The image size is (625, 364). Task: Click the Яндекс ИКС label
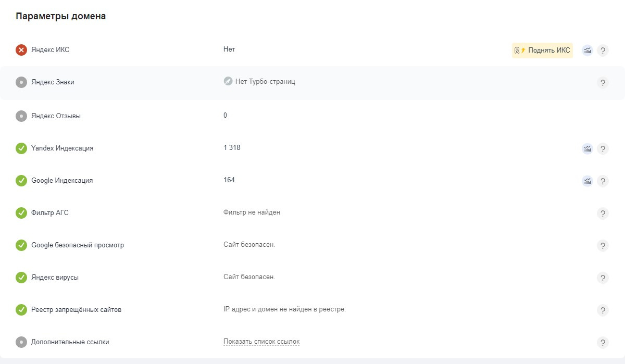pos(50,50)
